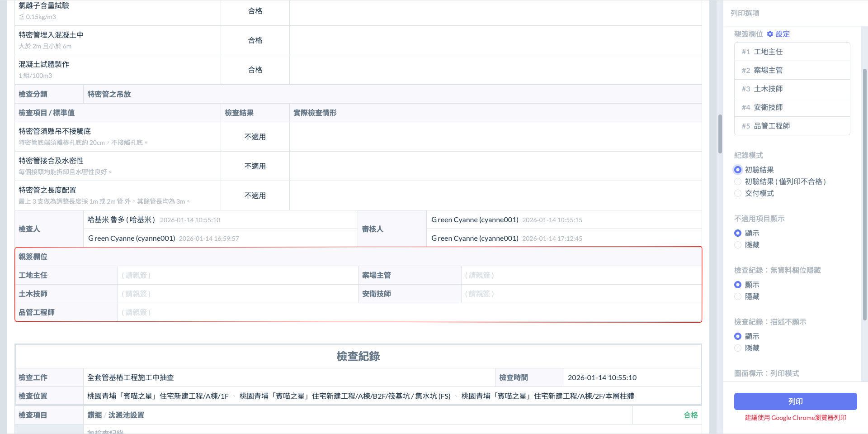
Task: Click the 設定 link for signature fields
Action: coord(783,34)
